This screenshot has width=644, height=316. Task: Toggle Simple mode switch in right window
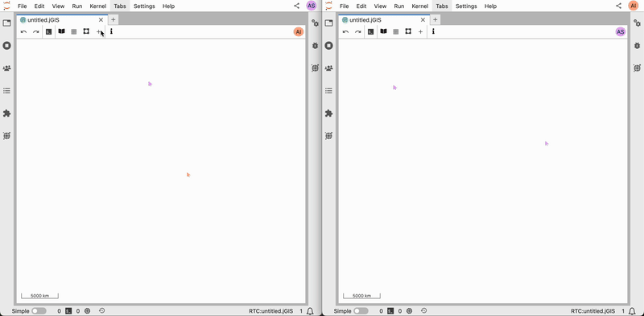point(361,311)
